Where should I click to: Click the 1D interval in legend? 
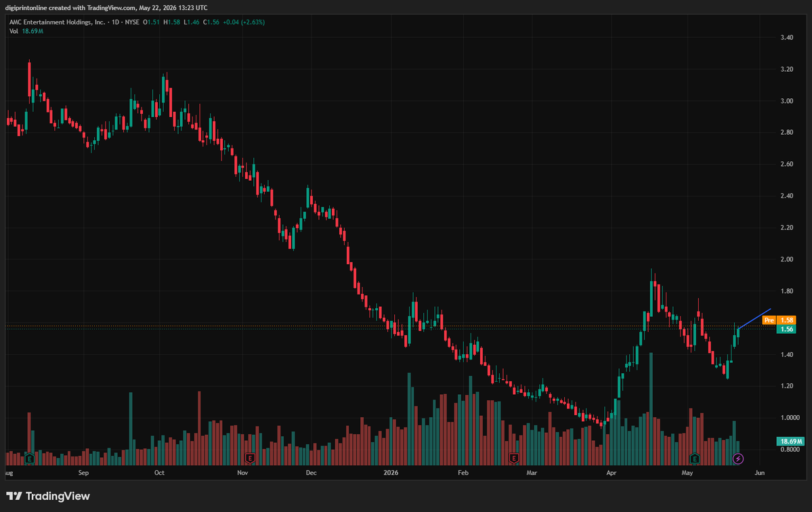click(116, 22)
